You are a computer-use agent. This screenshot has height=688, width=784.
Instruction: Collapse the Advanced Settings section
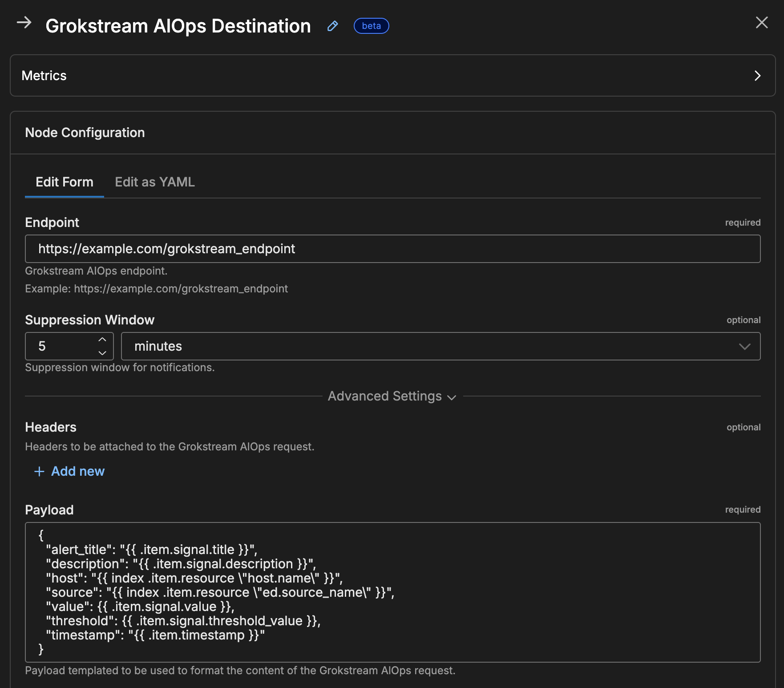pyautogui.click(x=391, y=396)
